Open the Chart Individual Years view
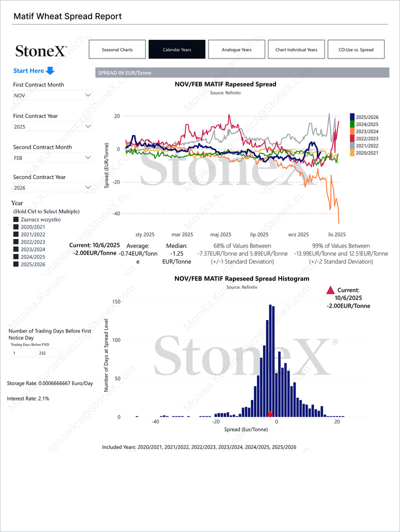The width and height of the screenshot is (400, 532). click(296, 49)
